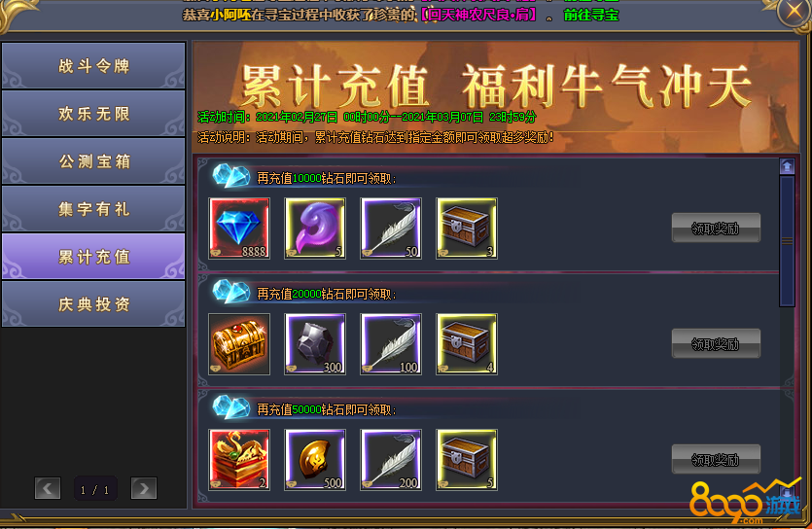This screenshot has height=529, width=812.
Task: Select the 集字有礼 tab
Action: click(93, 209)
